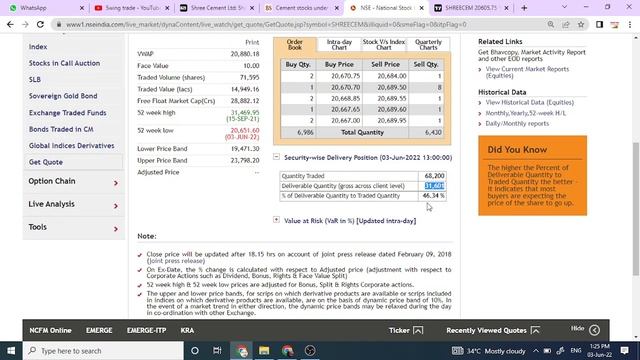Open EMERGE in bottom bar
Image resolution: width=640 pixels, height=360 pixels.
pyautogui.click(x=99, y=330)
